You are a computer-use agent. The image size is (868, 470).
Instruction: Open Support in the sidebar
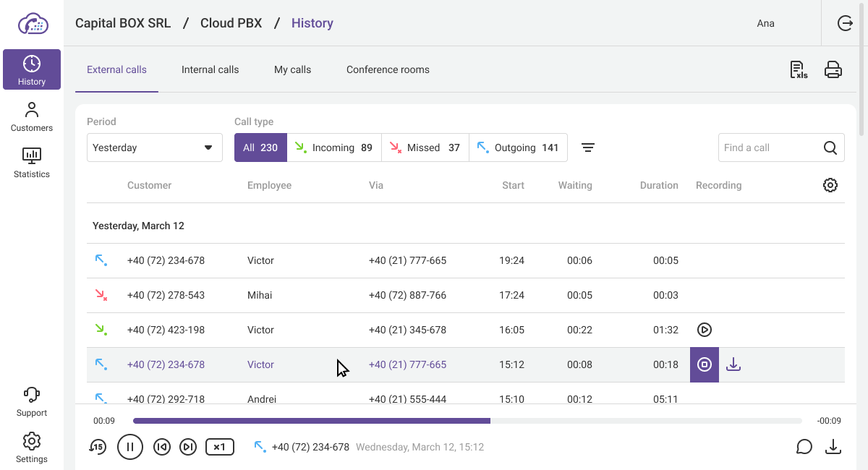[32, 401]
